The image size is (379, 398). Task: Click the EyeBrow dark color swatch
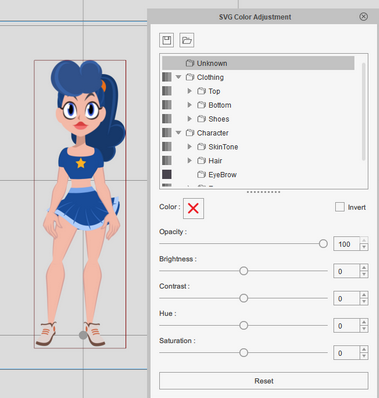[167, 174]
